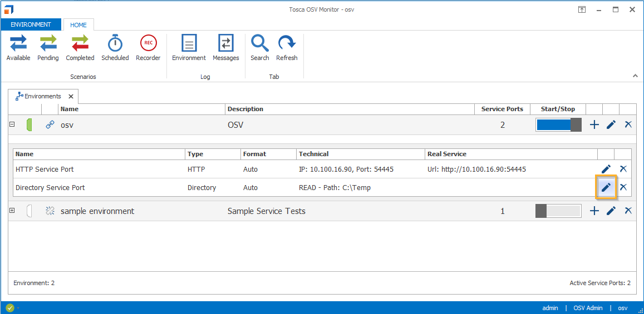The image size is (644, 314).
Task: Collapse the ribbon using chevron arrow
Action: coord(635,76)
